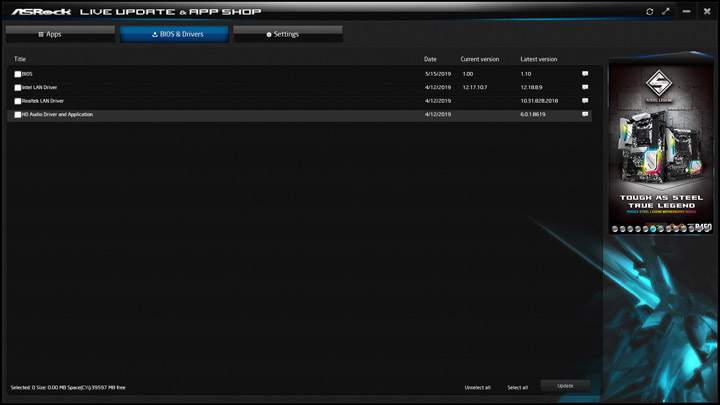Click latest version 10.31.828.2018

[539, 101]
